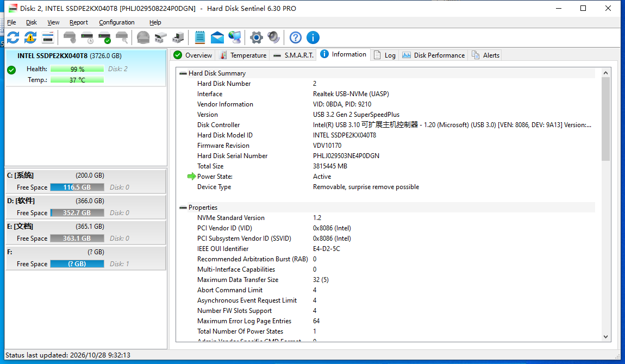Select the INTEL SSDPE2KX040T8 disk entry

click(x=86, y=68)
